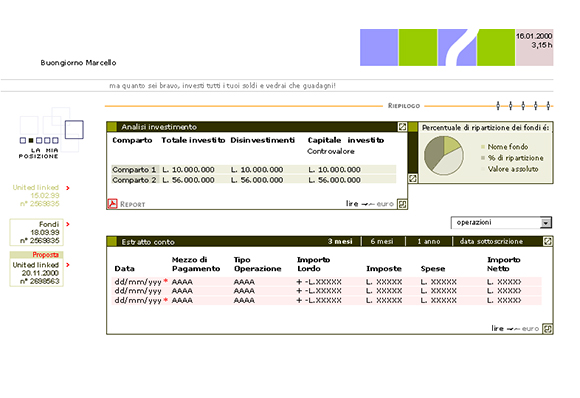580x398 pixels.
Task: Click resize icon at Estratto conto bottom corner
Action: coord(547,328)
